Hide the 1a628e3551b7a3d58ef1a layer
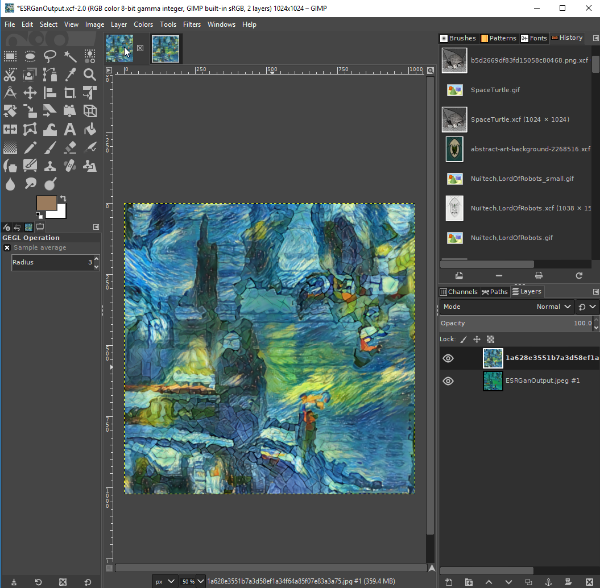Viewport: 600px width, 588px height. coord(448,358)
